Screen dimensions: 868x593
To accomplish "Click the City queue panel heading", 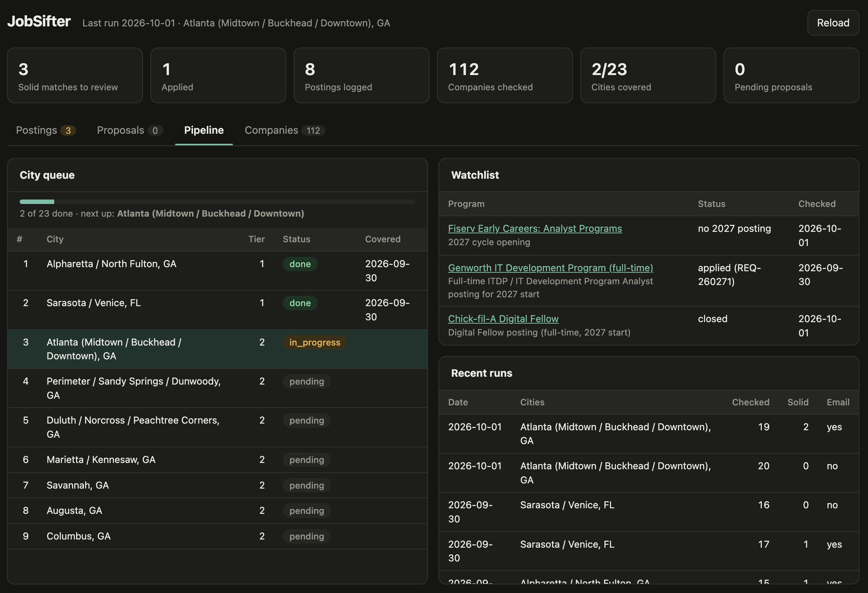I will tap(47, 175).
